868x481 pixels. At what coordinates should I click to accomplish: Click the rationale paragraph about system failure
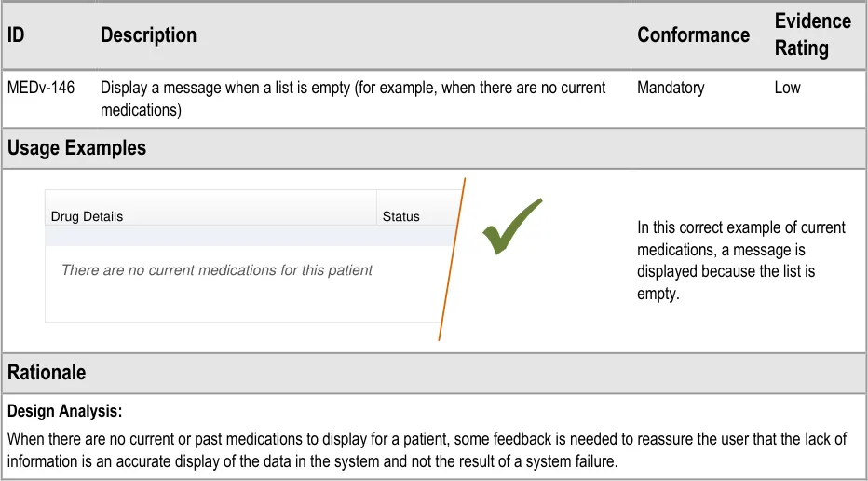coord(427,449)
